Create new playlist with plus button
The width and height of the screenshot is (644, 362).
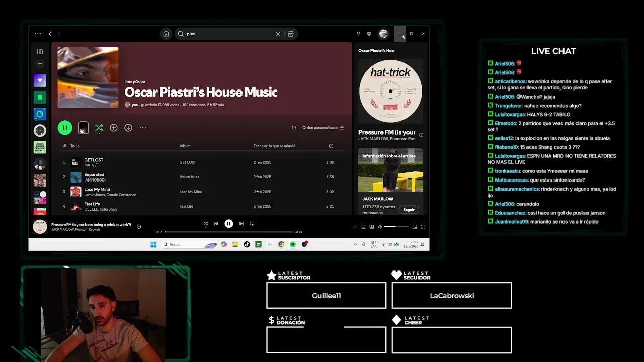[x=40, y=63]
